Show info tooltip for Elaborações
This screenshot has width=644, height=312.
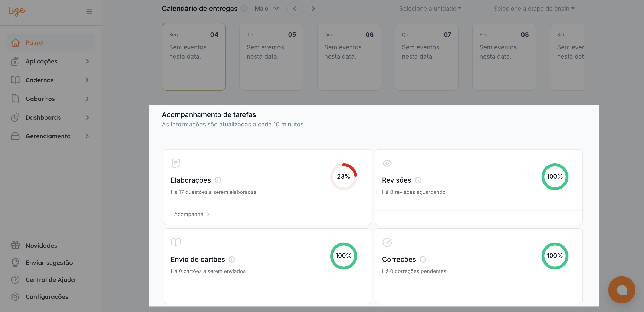pos(218,180)
